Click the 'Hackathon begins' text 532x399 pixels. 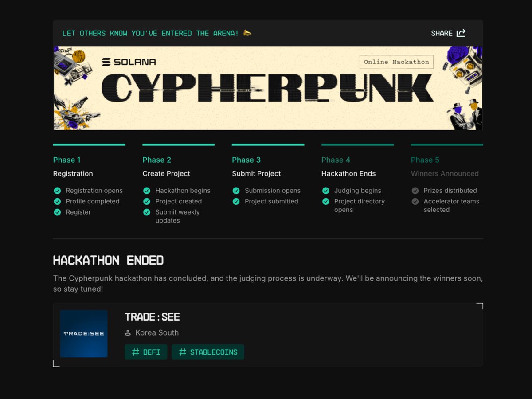tap(183, 191)
